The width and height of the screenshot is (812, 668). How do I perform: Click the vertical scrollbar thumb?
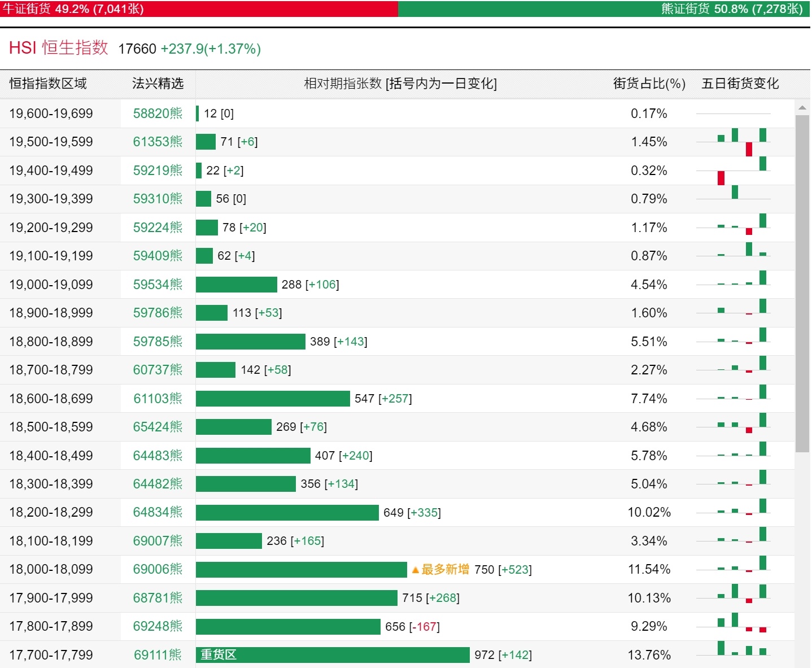click(x=802, y=283)
